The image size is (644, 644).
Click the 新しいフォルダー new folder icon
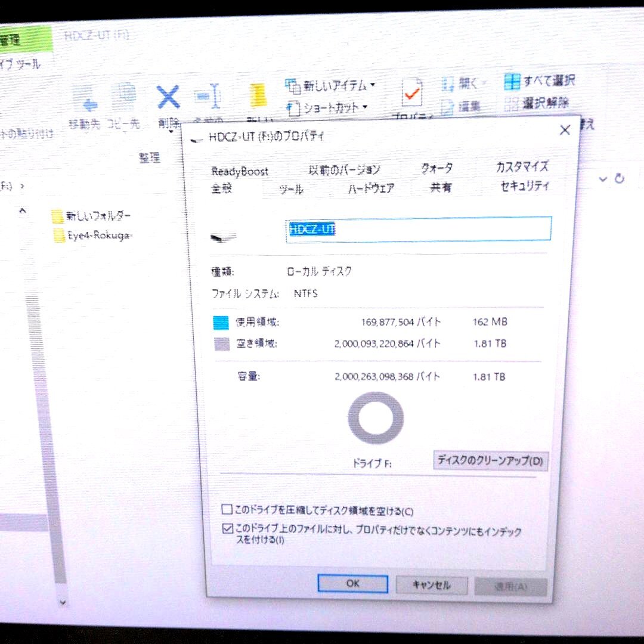tap(258, 95)
